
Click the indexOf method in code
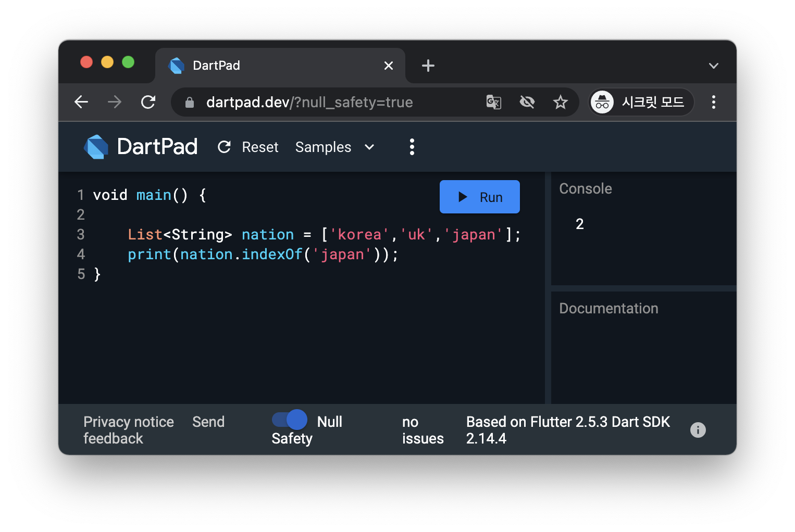click(272, 255)
